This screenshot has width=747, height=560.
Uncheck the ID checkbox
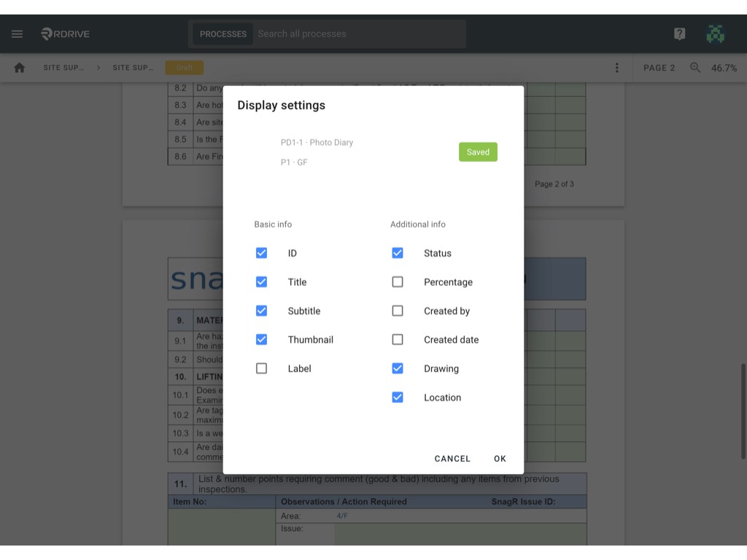coord(262,253)
